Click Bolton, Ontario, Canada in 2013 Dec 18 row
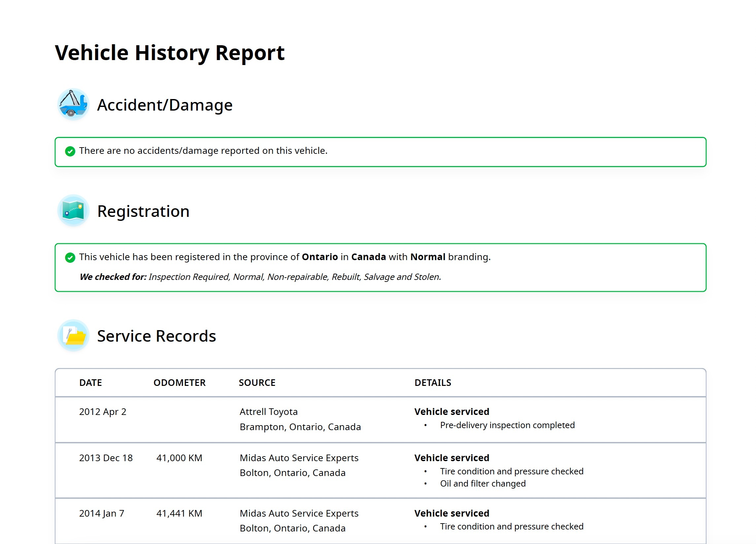The image size is (756, 544). (292, 473)
